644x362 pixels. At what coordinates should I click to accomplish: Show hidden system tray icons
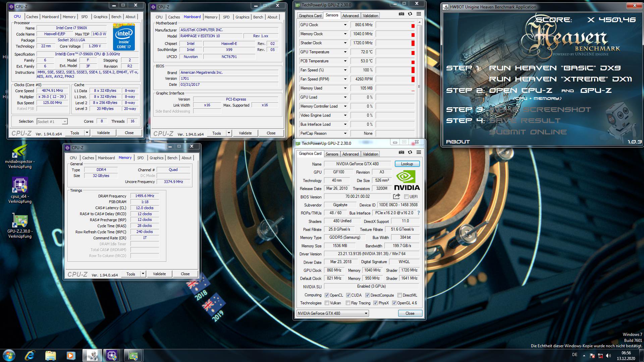[584, 356]
